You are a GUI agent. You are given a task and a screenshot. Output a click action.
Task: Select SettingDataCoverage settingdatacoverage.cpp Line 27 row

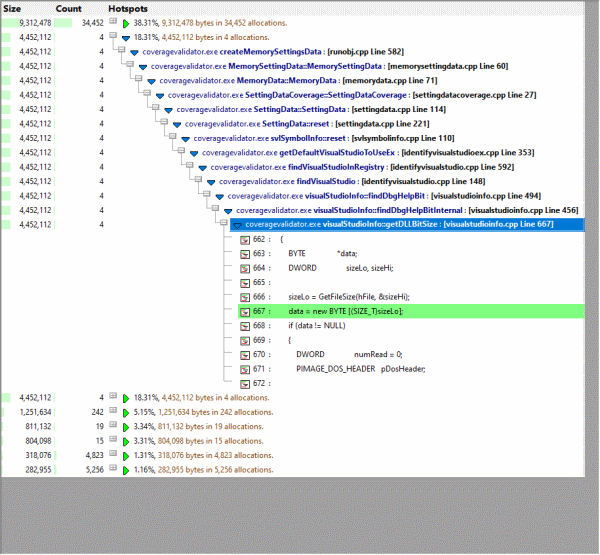pyautogui.click(x=352, y=95)
